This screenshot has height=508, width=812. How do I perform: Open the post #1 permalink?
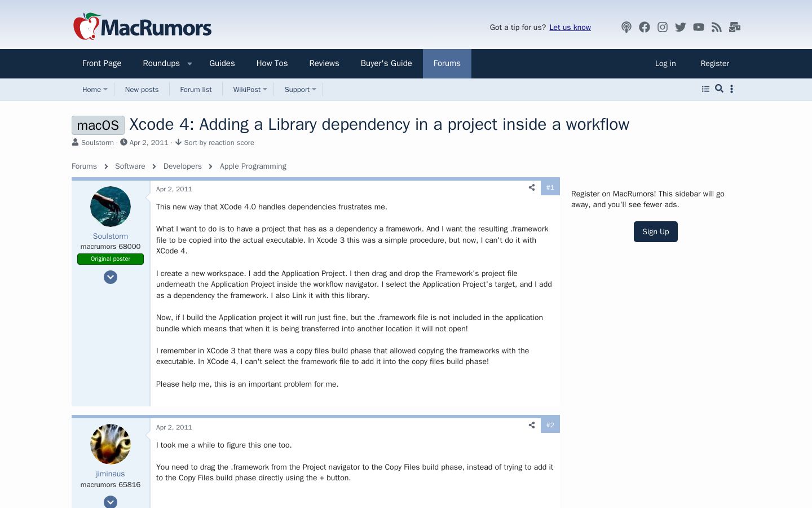click(x=550, y=187)
